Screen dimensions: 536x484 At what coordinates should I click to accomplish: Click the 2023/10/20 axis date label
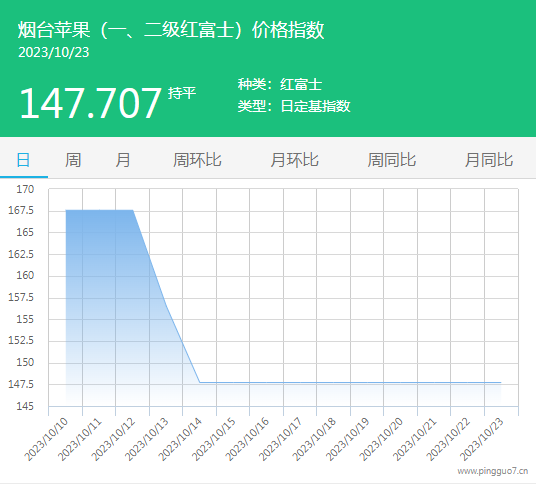click(x=381, y=440)
